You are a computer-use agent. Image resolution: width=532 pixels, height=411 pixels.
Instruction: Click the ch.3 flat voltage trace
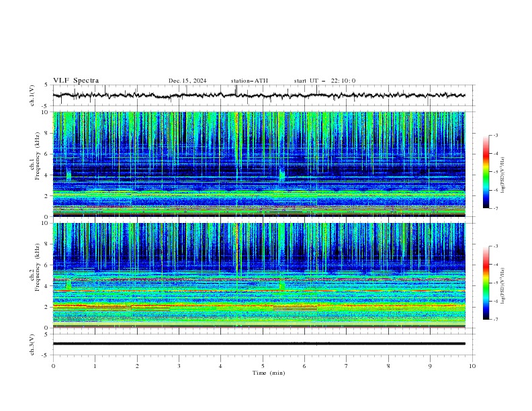pyautogui.click(x=259, y=344)
